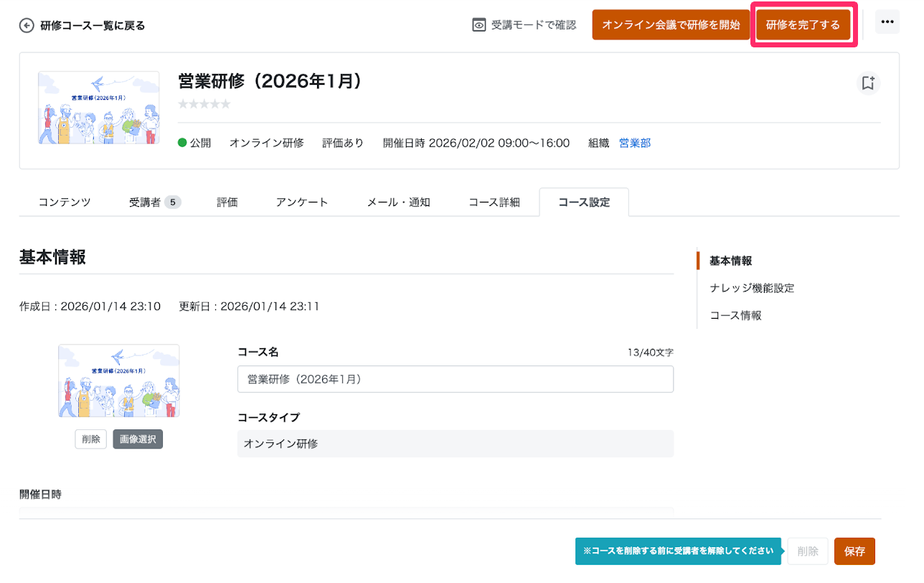Image resolution: width=924 pixels, height=583 pixels.
Task: Return via 研修コース一覧に戻る link text
Action: [93, 26]
